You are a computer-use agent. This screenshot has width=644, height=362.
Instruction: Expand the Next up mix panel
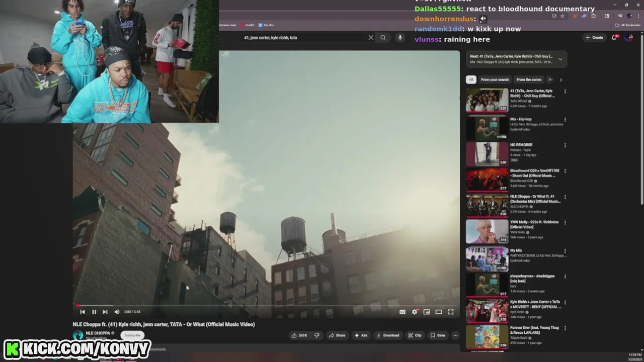click(x=560, y=59)
